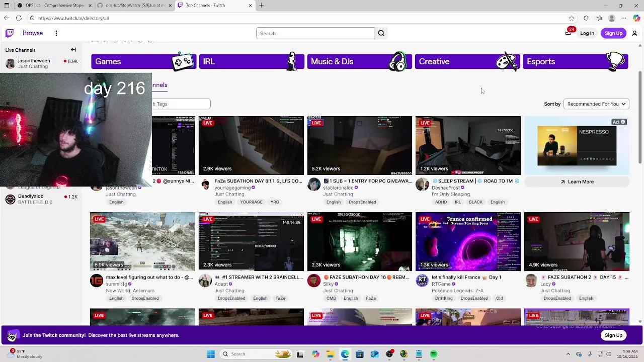
Task: Click the YOURRAGE tag
Action: point(251,202)
